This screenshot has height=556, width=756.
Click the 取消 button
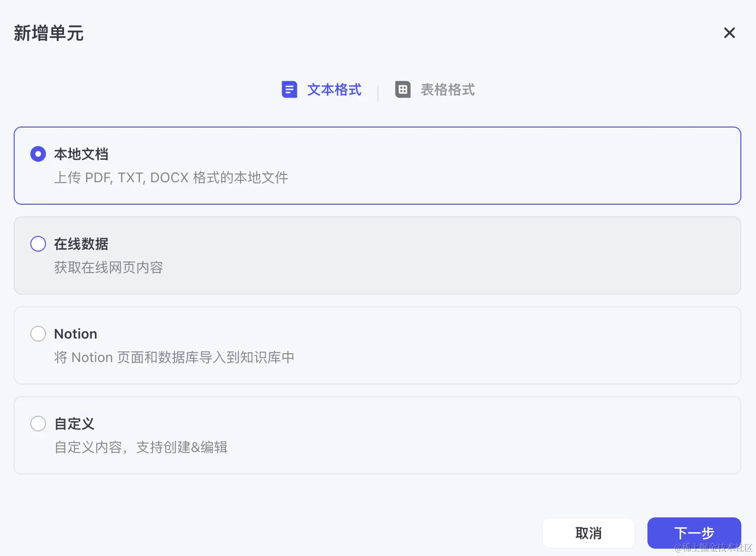[x=588, y=533]
